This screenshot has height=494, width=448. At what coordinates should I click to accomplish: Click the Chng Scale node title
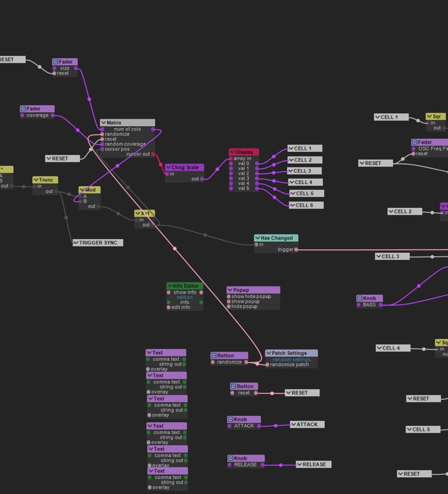tap(185, 168)
